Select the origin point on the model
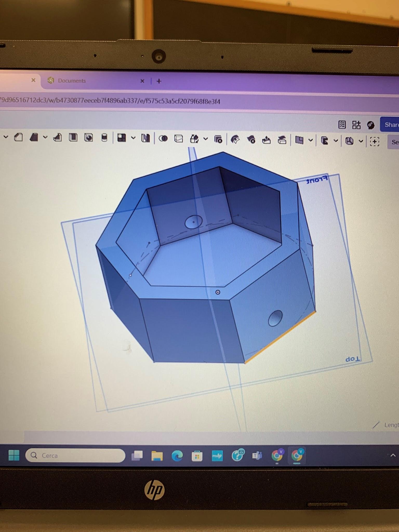Screen dimensions: 399x532 click(x=218, y=292)
